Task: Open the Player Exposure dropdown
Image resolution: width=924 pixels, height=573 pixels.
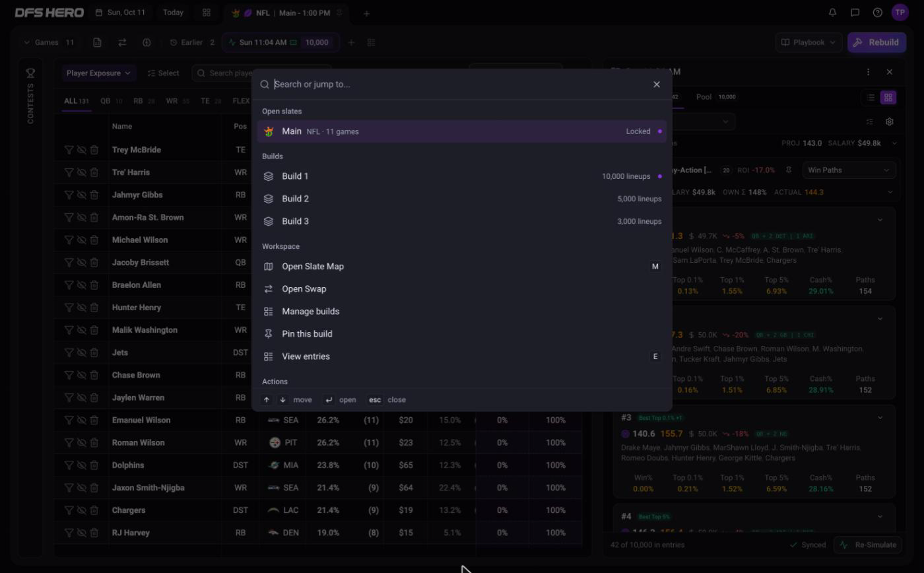Action: pos(98,73)
